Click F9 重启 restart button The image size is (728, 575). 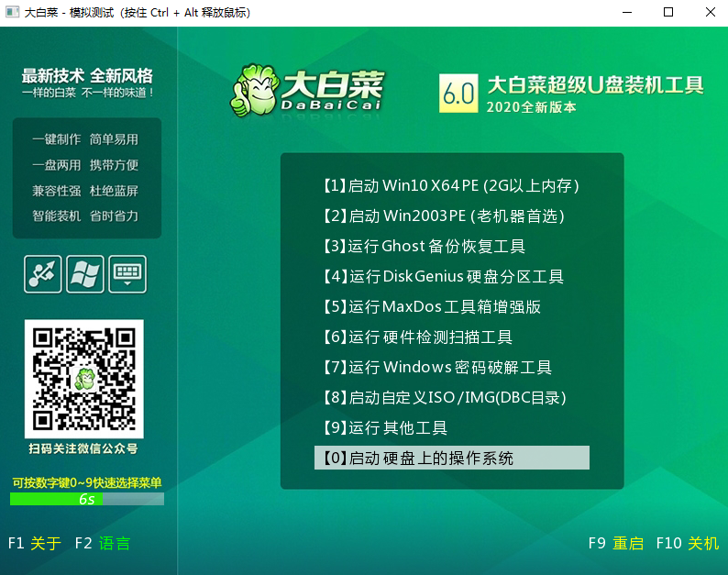pyautogui.click(x=615, y=543)
